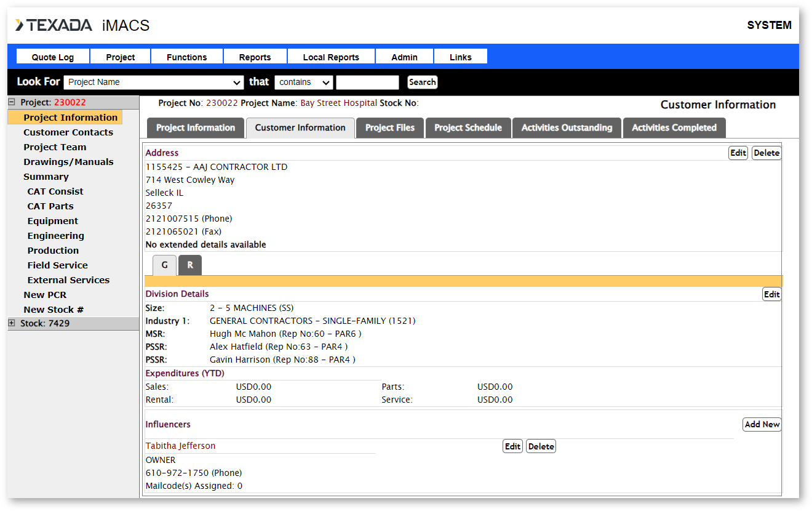This screenshot has width=812, height=511.
Task: Collapse the Project 230022 tree node
Action: (12, 103)
